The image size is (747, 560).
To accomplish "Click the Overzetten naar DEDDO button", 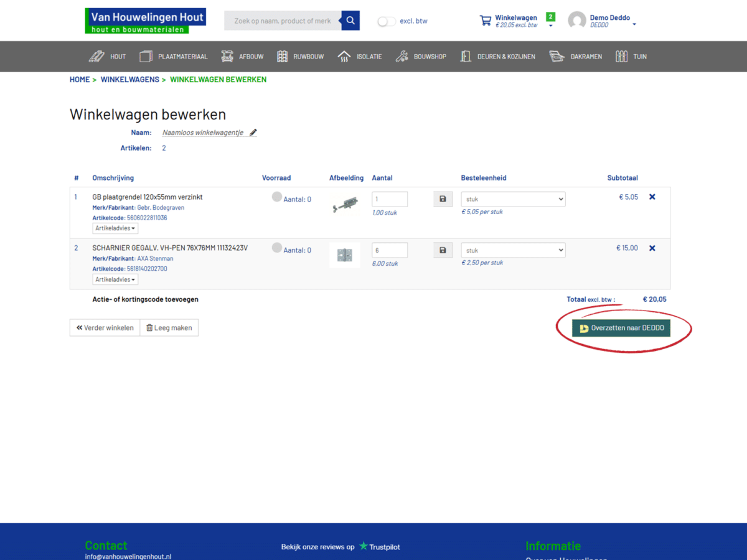I will [x=621, y=327].
